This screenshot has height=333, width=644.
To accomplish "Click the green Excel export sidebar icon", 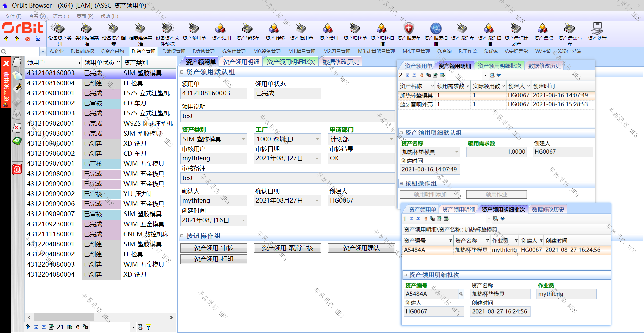I will pos(17,141).
